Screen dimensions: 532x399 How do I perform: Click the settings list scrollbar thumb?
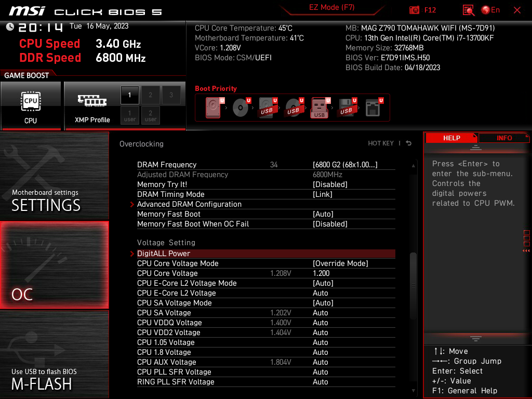(x=413, y=286)
